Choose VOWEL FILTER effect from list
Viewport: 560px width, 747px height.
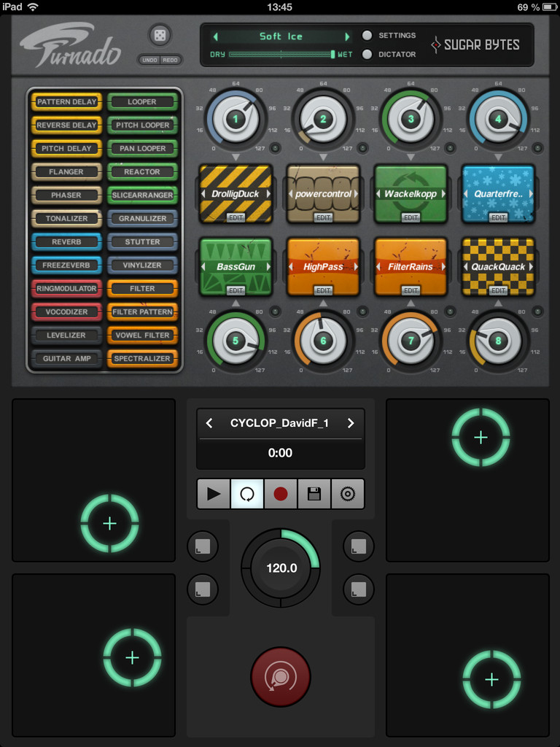142,335
